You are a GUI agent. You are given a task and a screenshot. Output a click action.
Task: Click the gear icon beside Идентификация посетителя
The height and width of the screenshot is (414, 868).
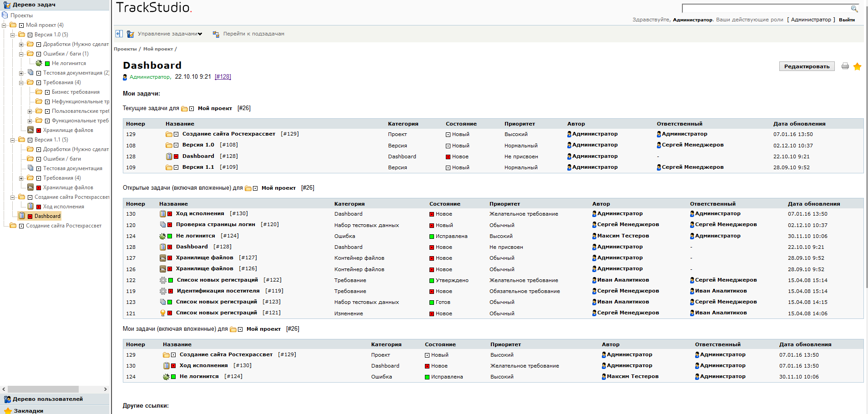(163, 291)
